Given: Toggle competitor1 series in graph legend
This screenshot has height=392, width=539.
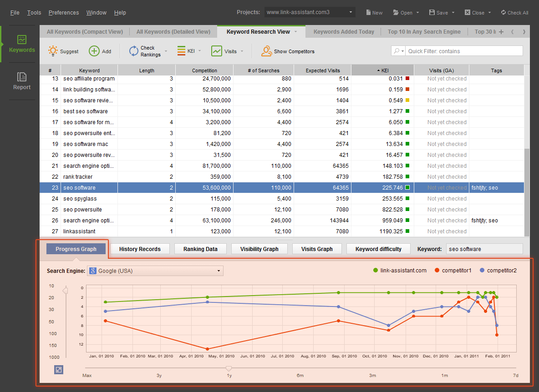Looking at the screenshot, I should tap(453, 271).
